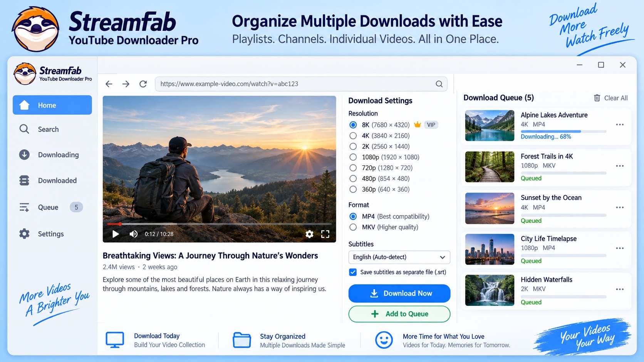Image resolution: width=644 pixels, height=362 pixels.
Task: Click the magnifier icon in URL bar
Action: 439,84
